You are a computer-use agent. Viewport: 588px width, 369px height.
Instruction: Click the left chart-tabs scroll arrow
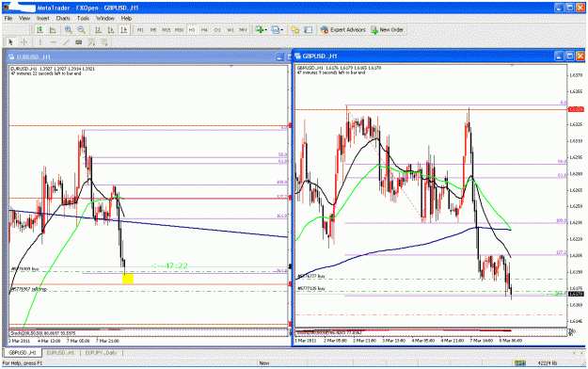[574, 353]
